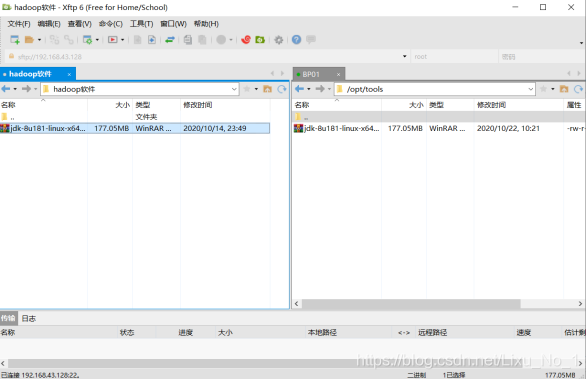Go forward in the remote pane

pyautogui.click(x=320, y=89)
